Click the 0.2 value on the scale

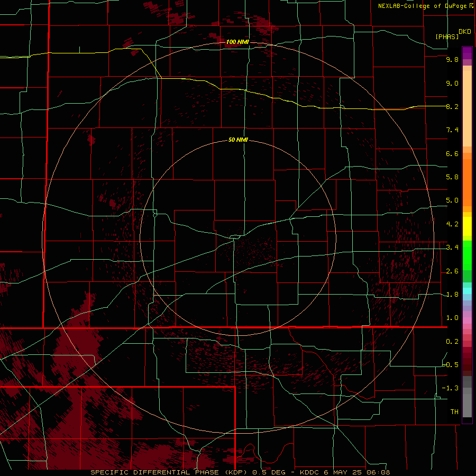click(x=452, y=342)
